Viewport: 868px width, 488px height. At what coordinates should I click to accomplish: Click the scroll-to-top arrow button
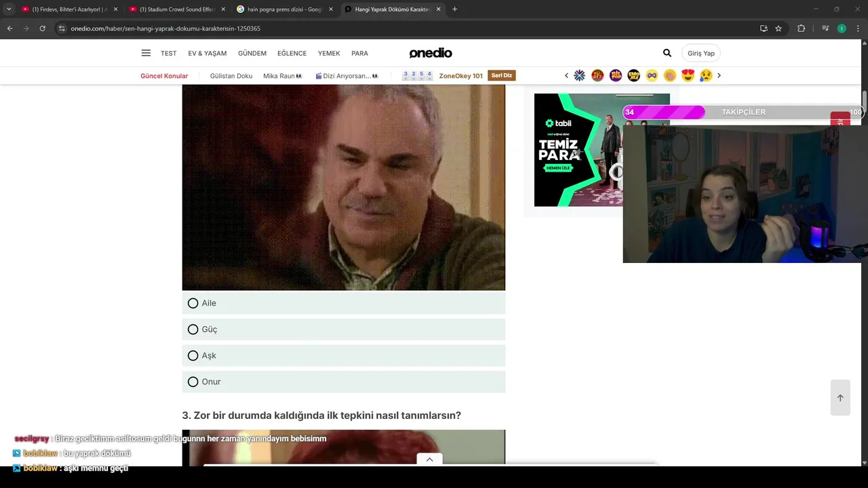[x=840, y=398]
